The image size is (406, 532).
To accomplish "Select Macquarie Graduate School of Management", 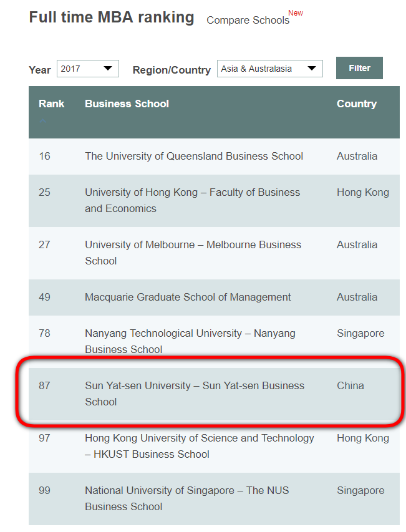I will [188, 297].
